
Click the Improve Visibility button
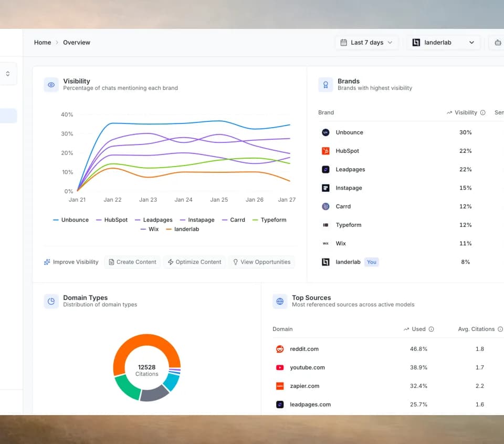71,262
